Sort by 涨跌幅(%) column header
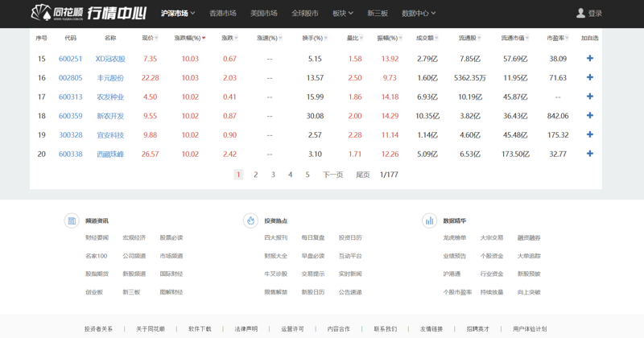 coord(190,38)
